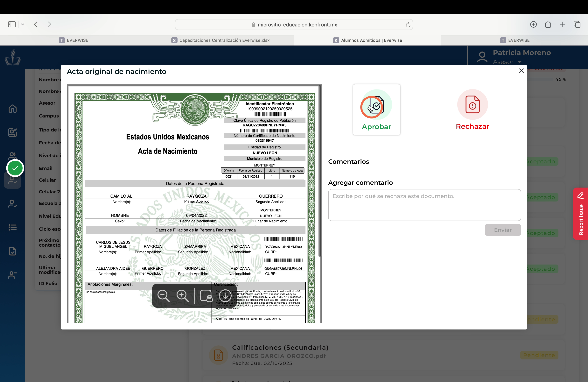Open the Share menu

548,24
